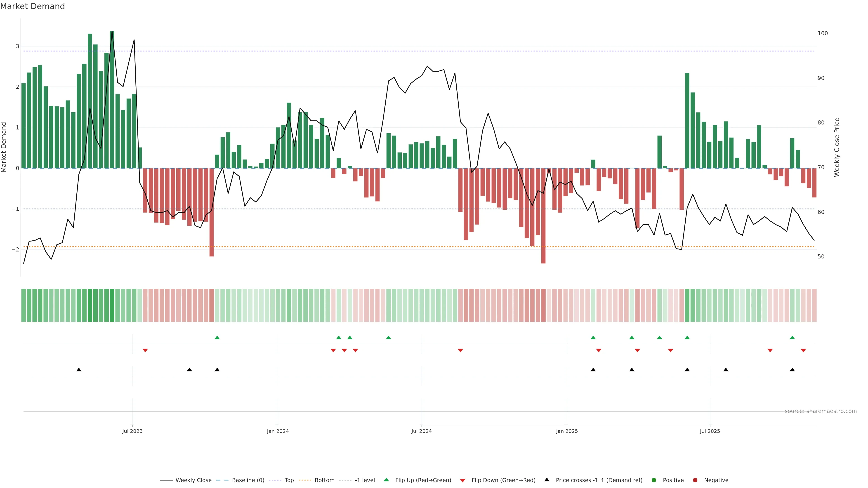
Task: Click the -1 level legend entry
Action: coord(365,480)
